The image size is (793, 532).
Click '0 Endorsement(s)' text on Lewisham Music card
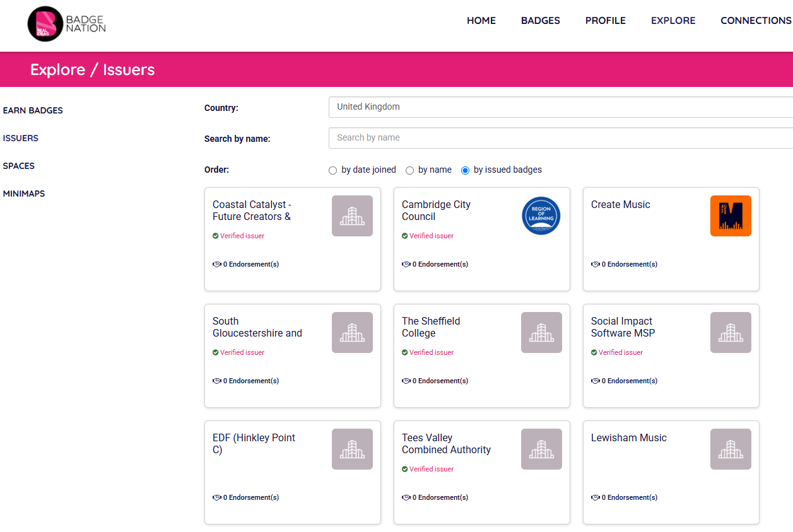(x=630, y=497)
